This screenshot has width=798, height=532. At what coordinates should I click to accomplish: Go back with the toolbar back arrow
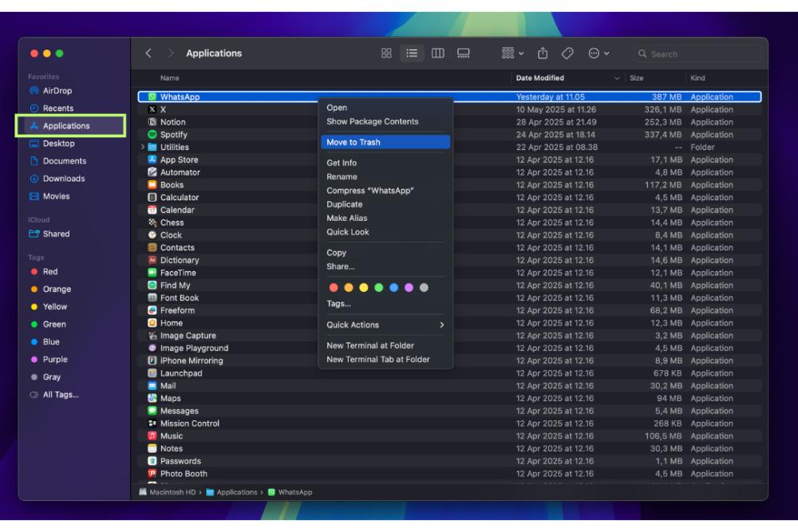148,53
